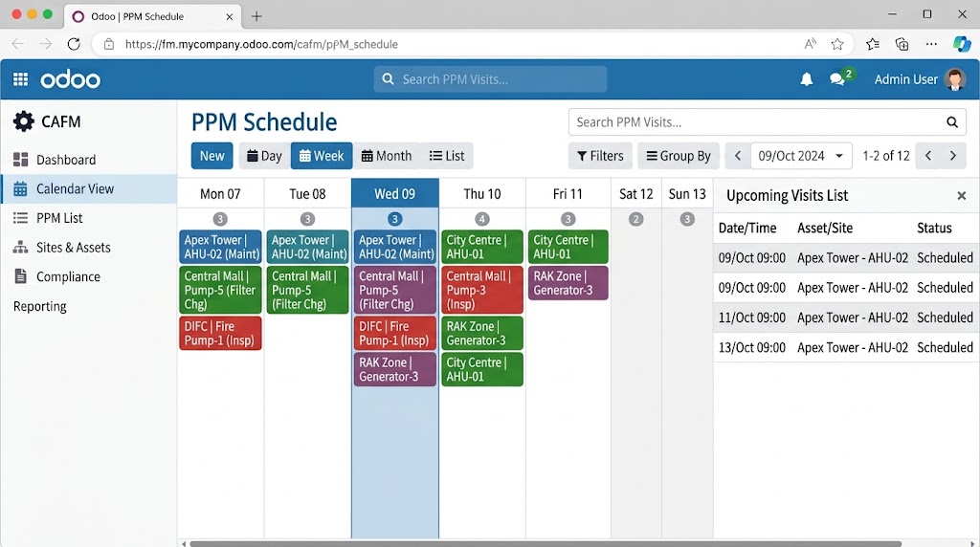Open the Dashboard menu item

click(x=89, y=160)
